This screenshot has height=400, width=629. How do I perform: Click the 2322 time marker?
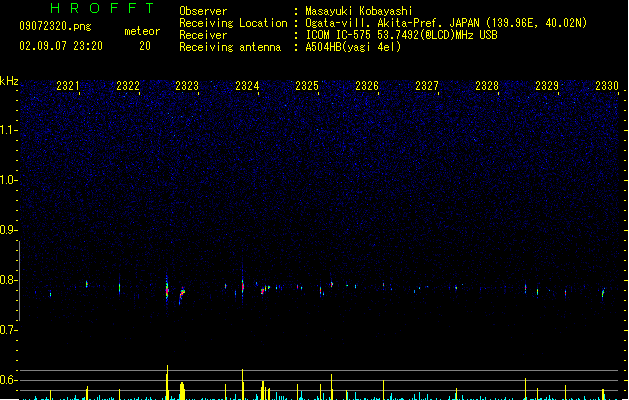tap(128, 86)
